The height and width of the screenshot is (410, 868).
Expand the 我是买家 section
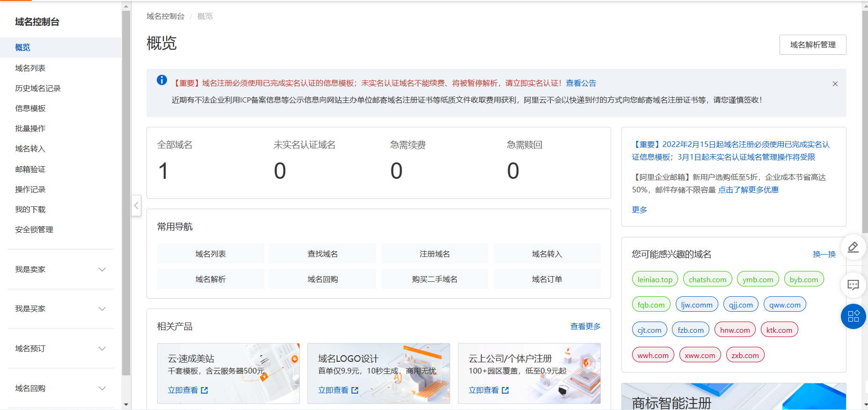[x=102, y=309]
